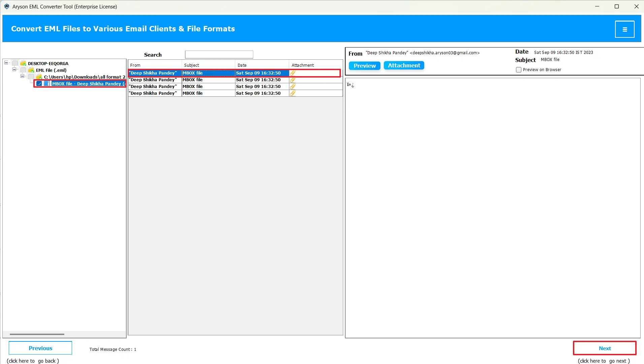Screen dimensions: 644x364
Task: Select the DESKTOP-EEQORGA folder icon
Action: (x=23, y=63)
